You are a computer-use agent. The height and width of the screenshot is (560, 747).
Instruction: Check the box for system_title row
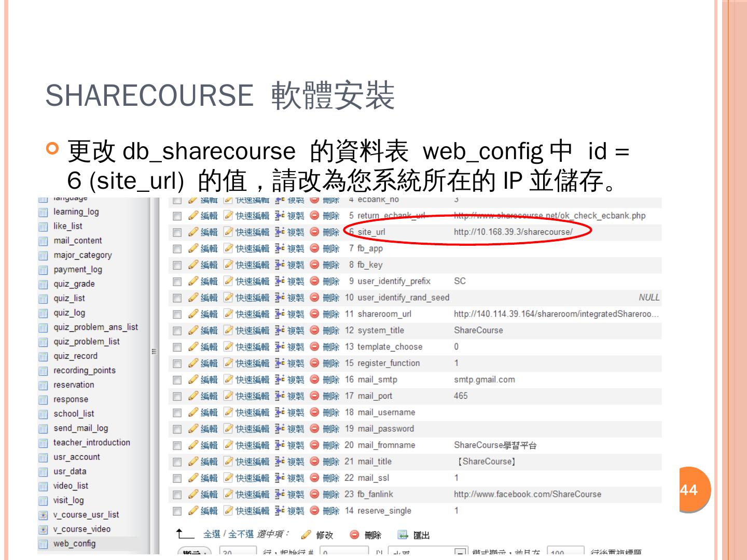[x=177, y=331]
